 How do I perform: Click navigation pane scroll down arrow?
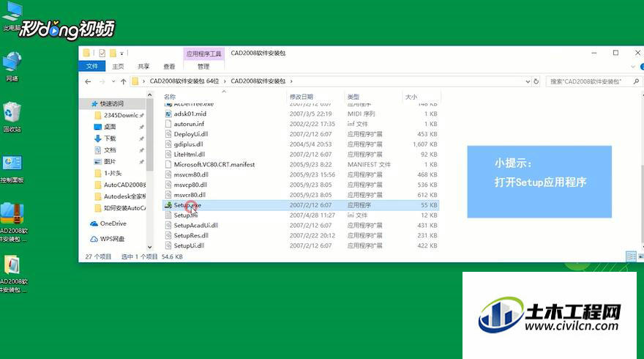click(149, 247)
